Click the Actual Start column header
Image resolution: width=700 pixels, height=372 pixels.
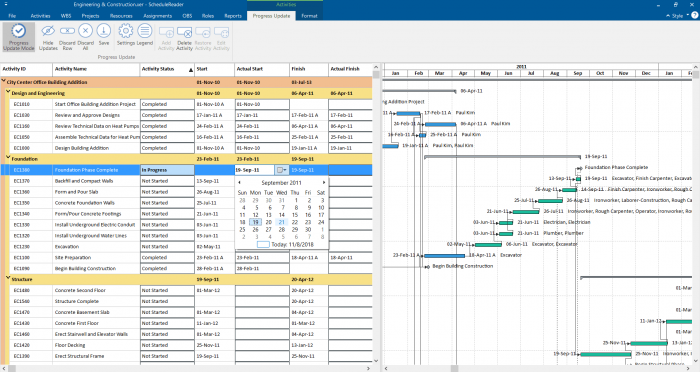(x=262, y=69)
